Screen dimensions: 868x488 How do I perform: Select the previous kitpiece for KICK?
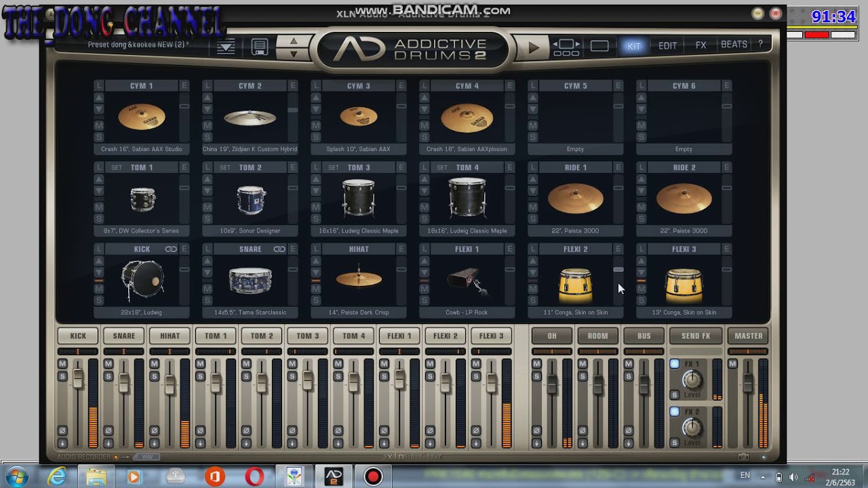click(99, 262)
